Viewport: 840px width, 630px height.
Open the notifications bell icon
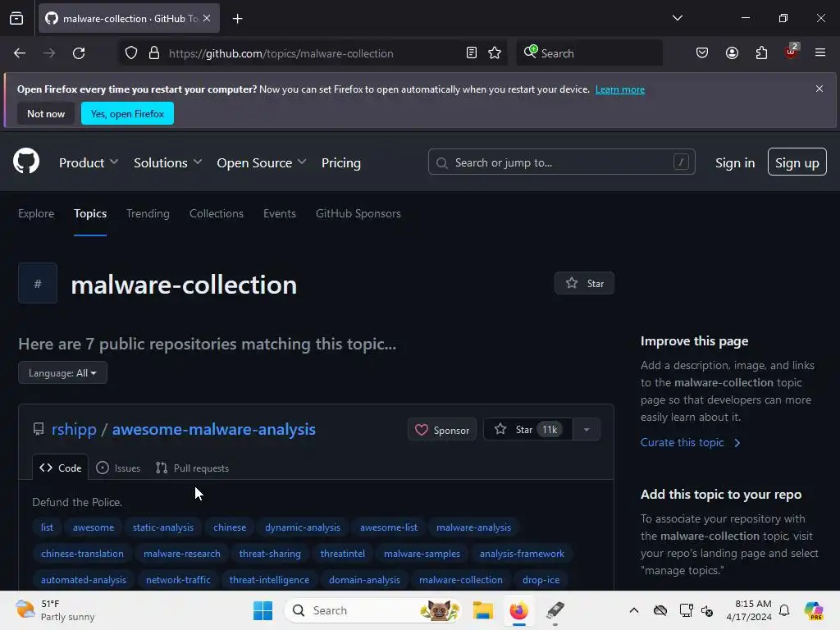click(784, 610)
